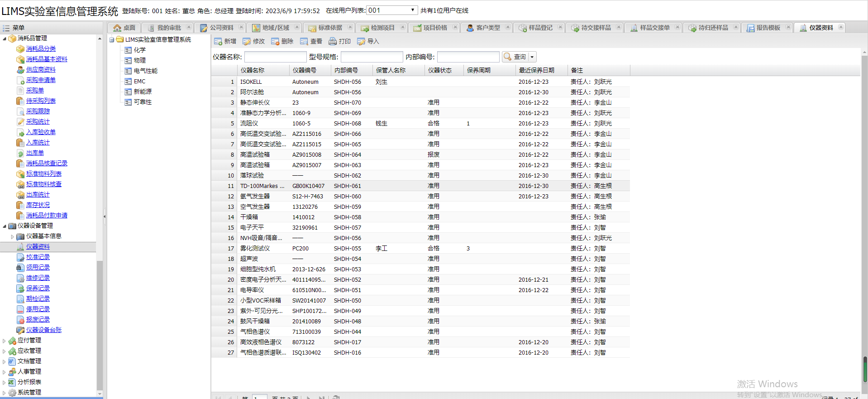Click the 型号规格 input field
Screen dimensions: 868x399
tap(372, 57)
